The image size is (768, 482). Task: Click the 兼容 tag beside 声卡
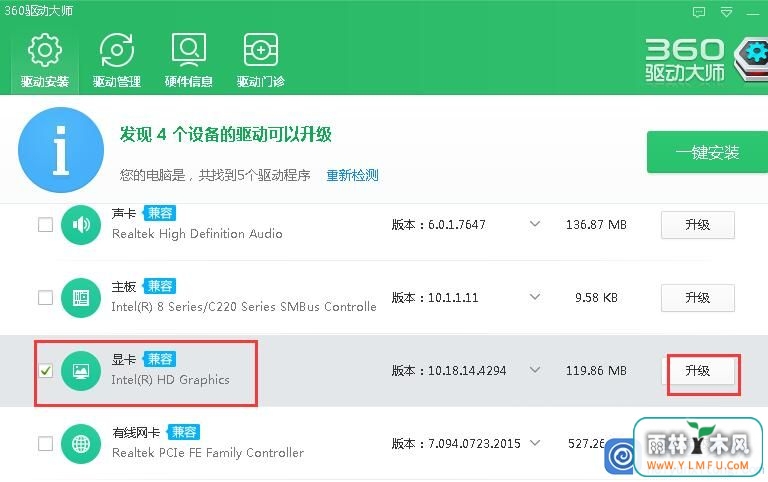click(160, 213)
